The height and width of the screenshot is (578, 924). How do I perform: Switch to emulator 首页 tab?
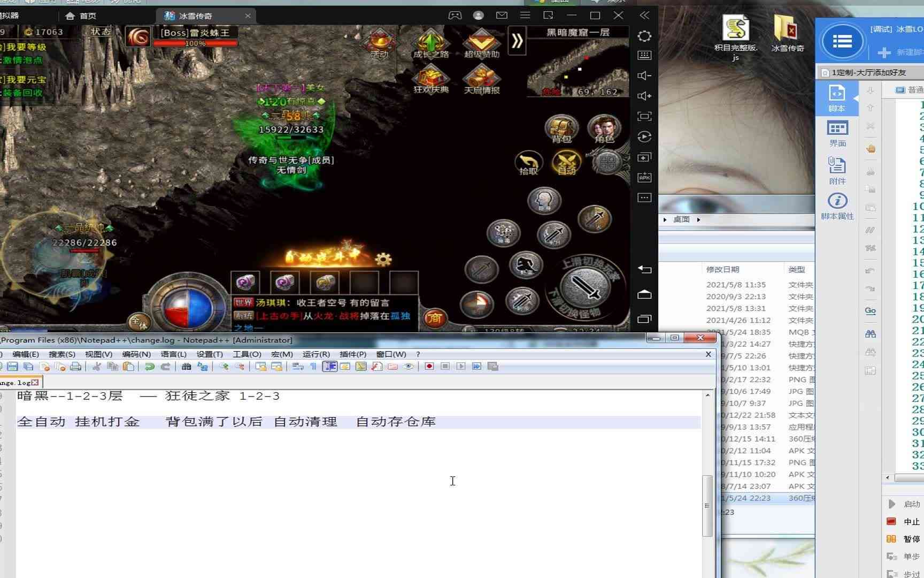click(x=80, y=16)
